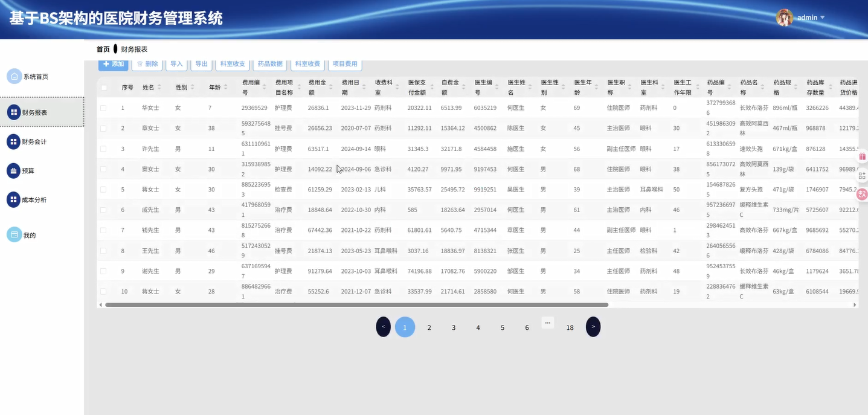Click the 系统首页 home icon in sidebar

click(x=14, y=76)
